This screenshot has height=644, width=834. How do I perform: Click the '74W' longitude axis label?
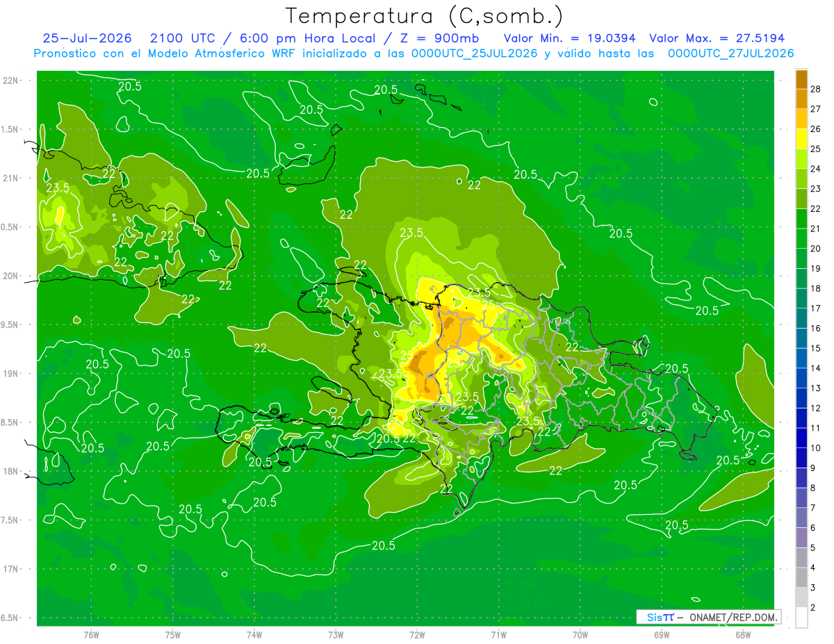tap(254, 635)
